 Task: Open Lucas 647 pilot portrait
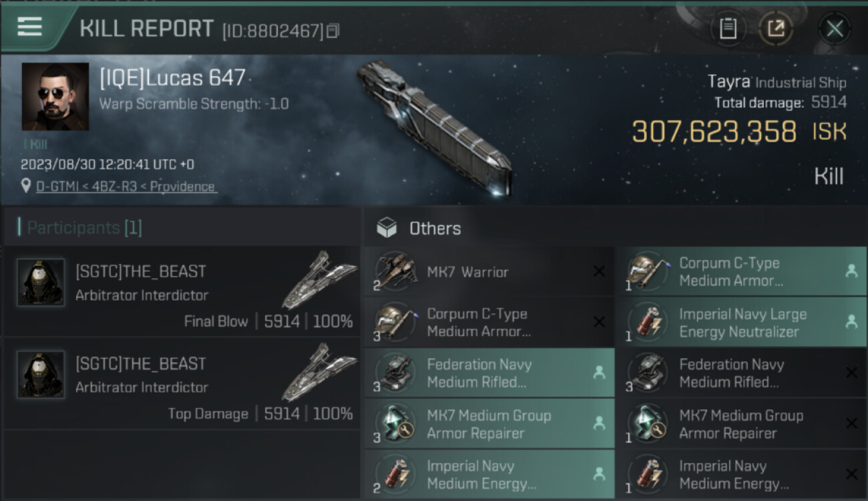55,96
